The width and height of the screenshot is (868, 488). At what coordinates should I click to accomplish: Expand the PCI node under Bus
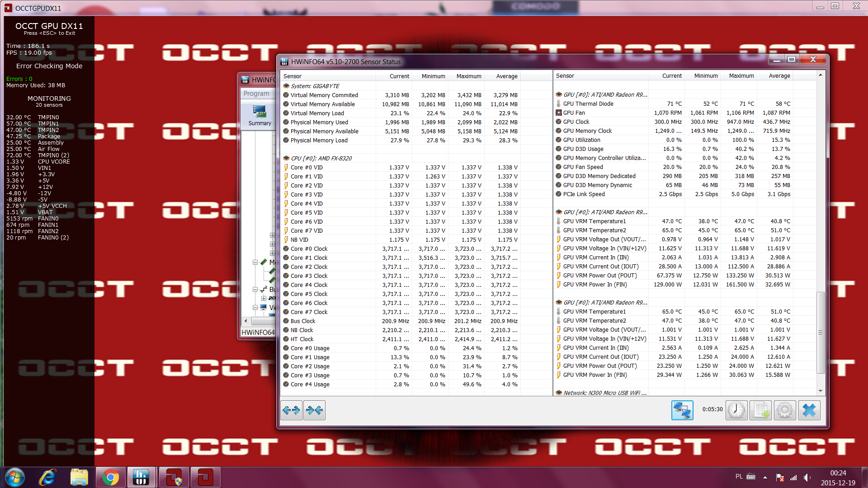point(264,298)
